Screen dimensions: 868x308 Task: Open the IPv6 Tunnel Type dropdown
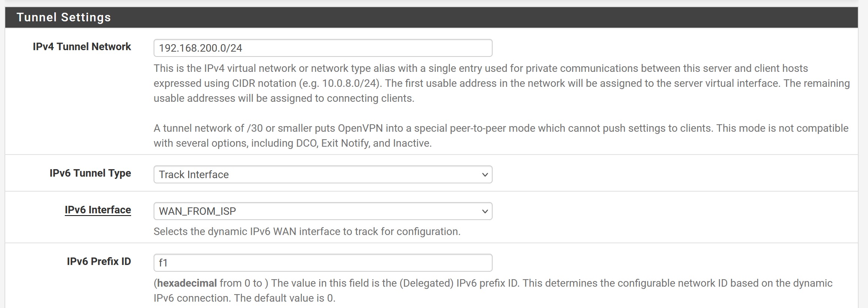point(322,174)
